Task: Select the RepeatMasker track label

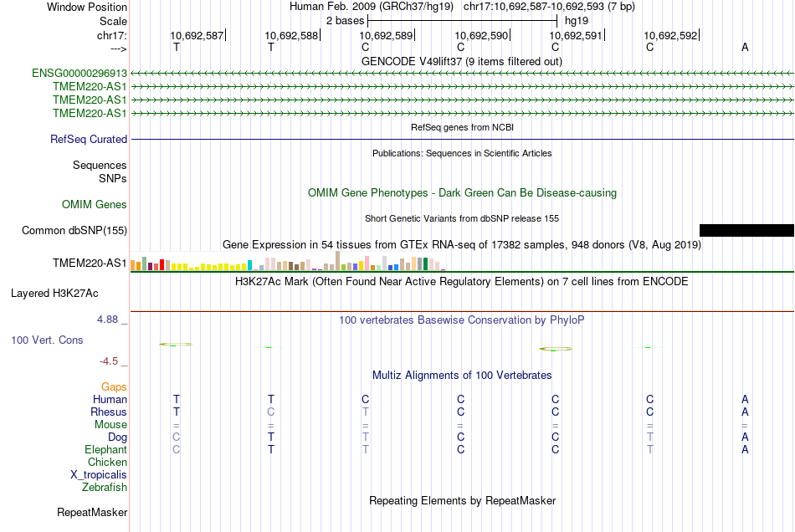Action: pos(92,513)
